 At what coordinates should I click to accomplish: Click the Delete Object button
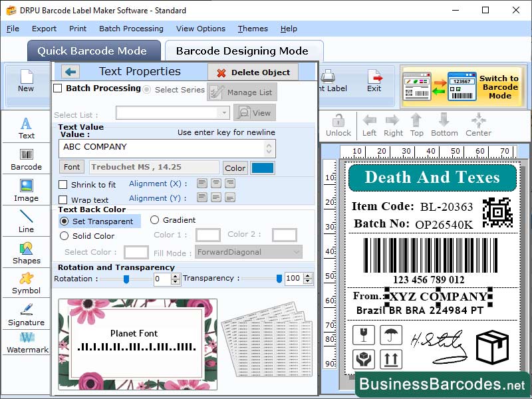pos(253,72)
